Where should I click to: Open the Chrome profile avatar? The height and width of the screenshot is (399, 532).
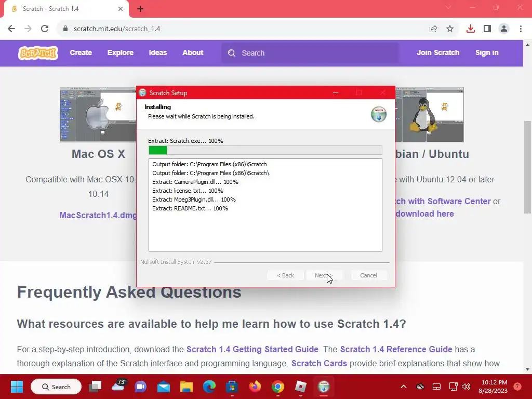point(504,29)
